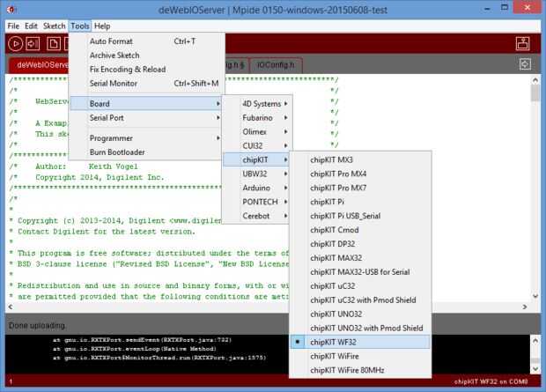The height and width of the screenshot is (392, 546).
Task: Click console line 'RXTXPort.eventLoop(Native Method)'
Action: (x=135, y=349)
